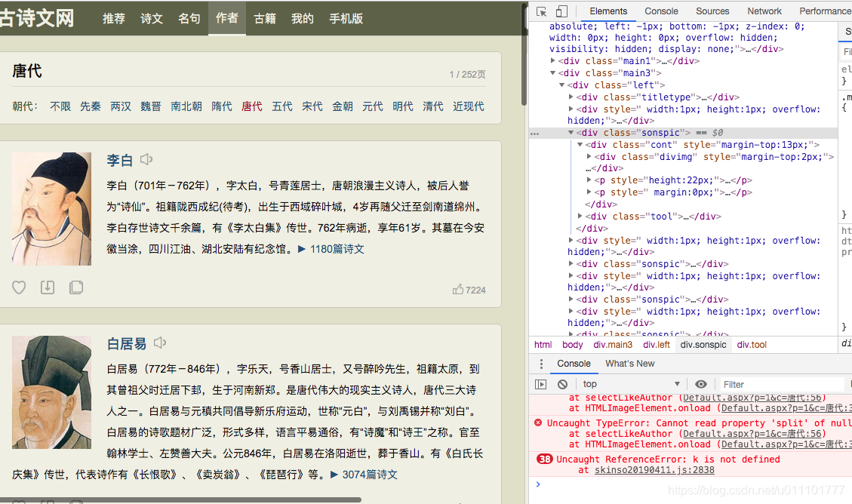Open 我的 in site navigation
The height and width of the screenshot is (504, 852).
[302, 18]
